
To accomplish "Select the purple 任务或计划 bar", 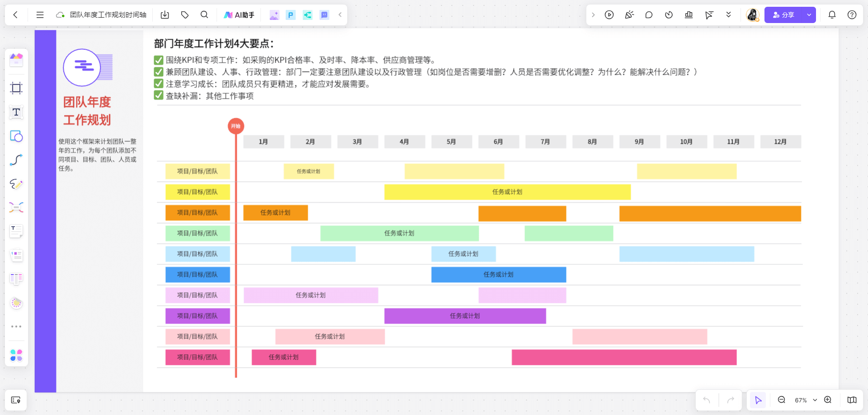I will pos(465,316).
